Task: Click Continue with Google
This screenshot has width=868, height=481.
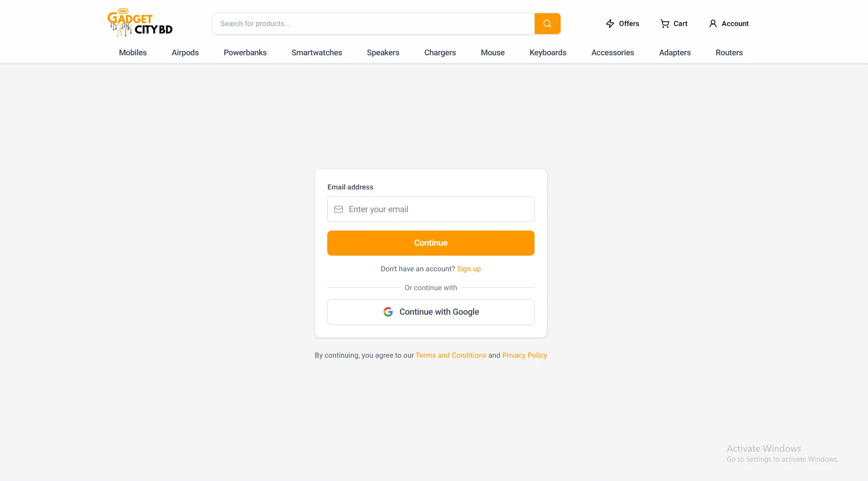Action: point(430,312)
